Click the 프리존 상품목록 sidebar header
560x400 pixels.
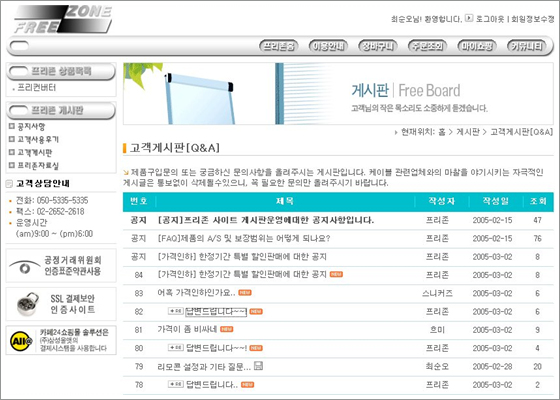tap(61, 71)
